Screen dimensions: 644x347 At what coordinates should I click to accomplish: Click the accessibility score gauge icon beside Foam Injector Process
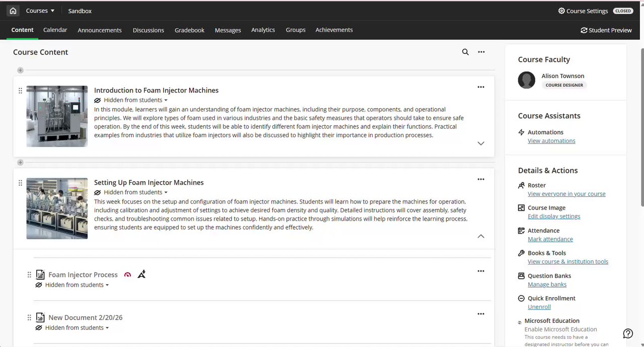coord(128,274)
